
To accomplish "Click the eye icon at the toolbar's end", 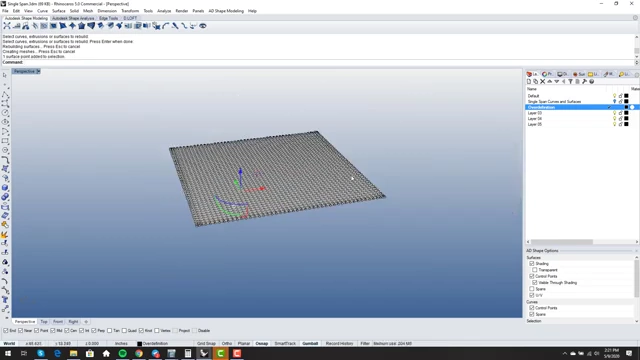I will 202,26.
